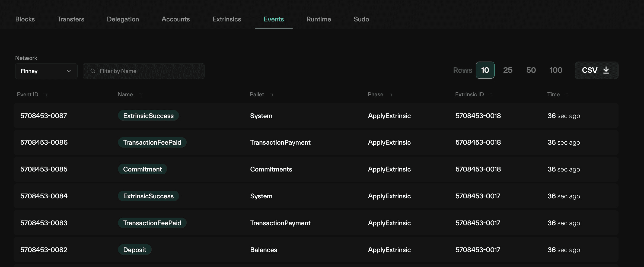Open extrinsic 5708453-0018 in row 0085
Screen dimensions: 644x267
pyautogui.click(x=478, y=169)
